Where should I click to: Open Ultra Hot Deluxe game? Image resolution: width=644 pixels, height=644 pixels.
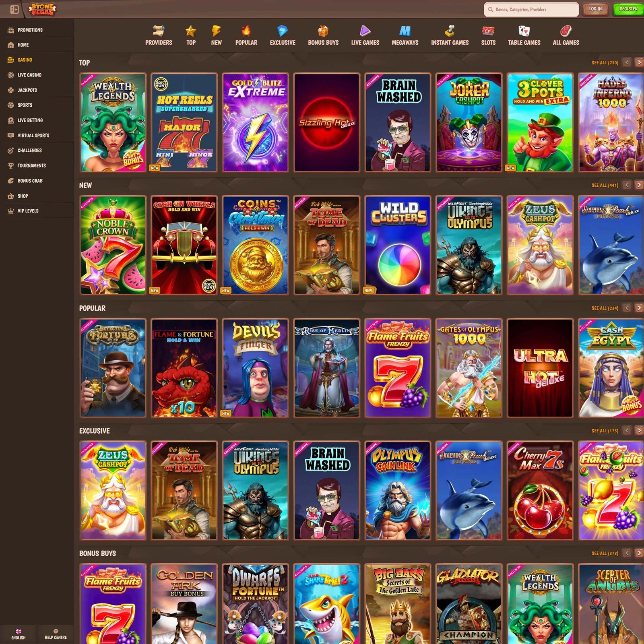(540, 368)
